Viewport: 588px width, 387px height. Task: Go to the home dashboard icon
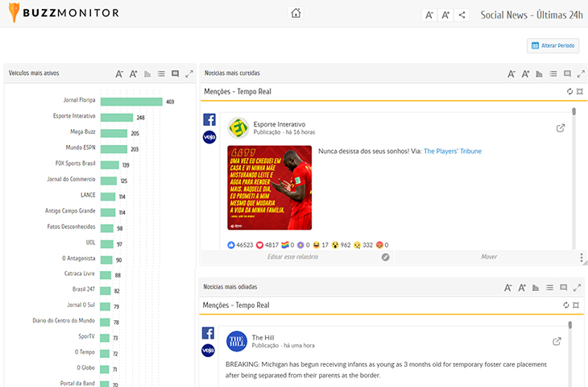point(296,13)
